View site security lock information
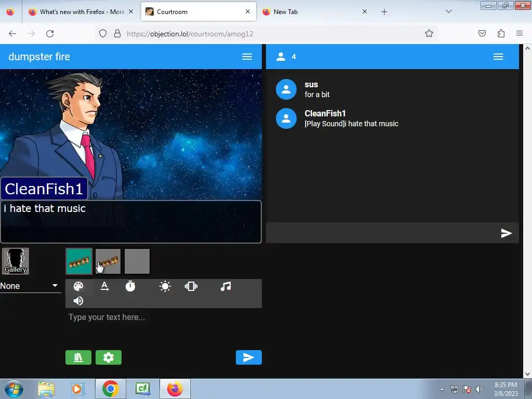 [x=117, y=33]
